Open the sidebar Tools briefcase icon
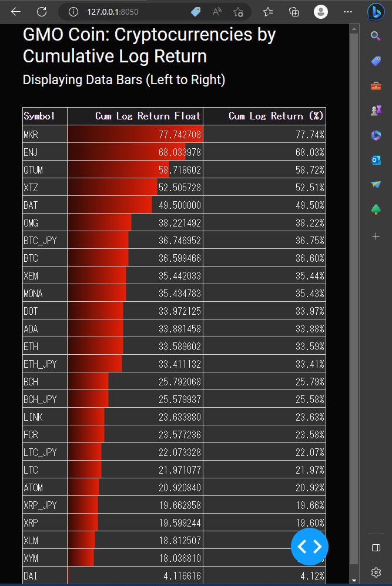Image resolution: width=392 pixels, height=586 pixels. pyautogui.click(x=376, y=86)
